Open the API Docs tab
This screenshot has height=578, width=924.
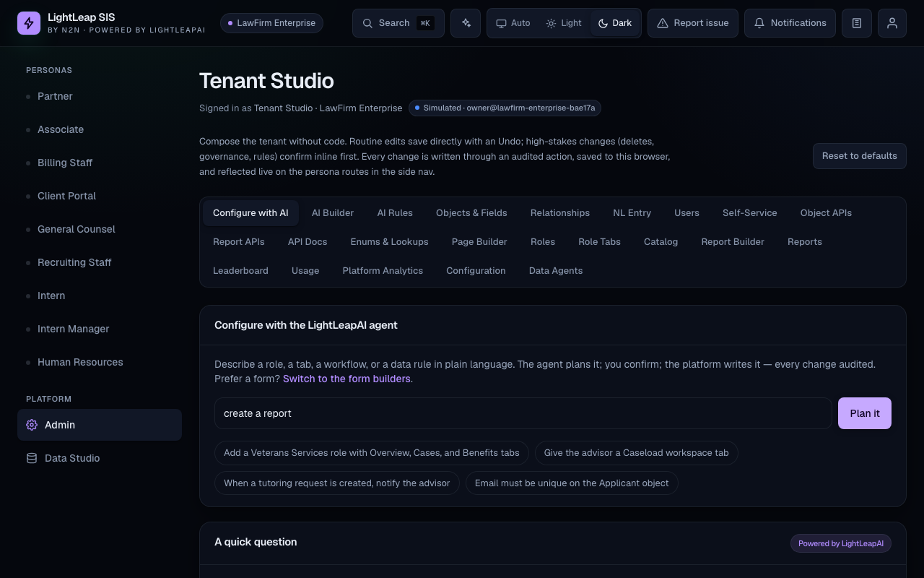point(308,242)
